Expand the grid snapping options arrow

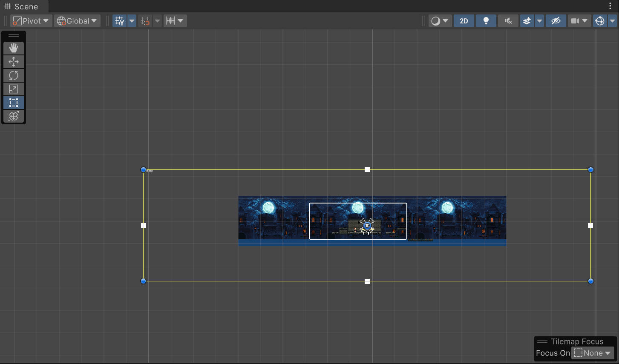click(157, 21)
